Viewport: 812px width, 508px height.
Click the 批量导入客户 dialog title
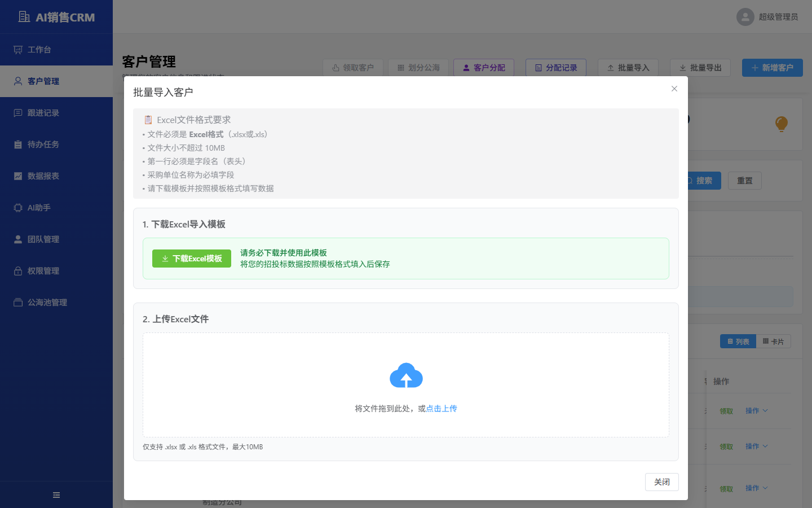[163, 92]
